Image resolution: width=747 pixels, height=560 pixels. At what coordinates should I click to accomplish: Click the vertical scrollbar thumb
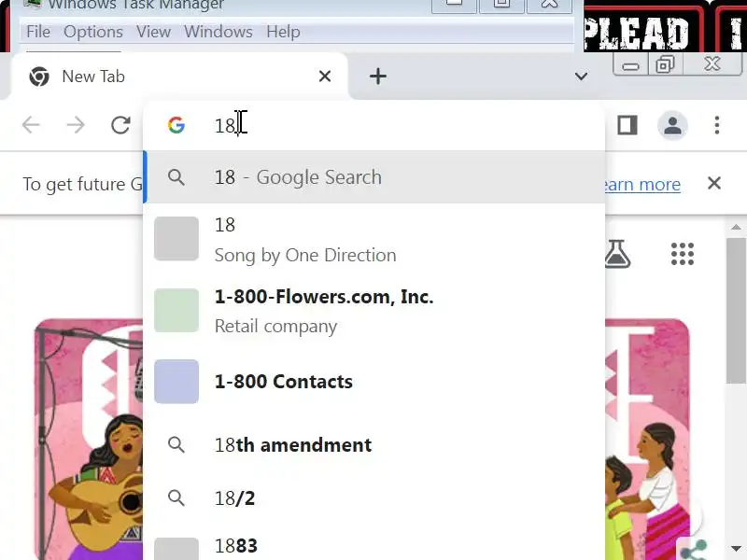click(x=736, y=310)
